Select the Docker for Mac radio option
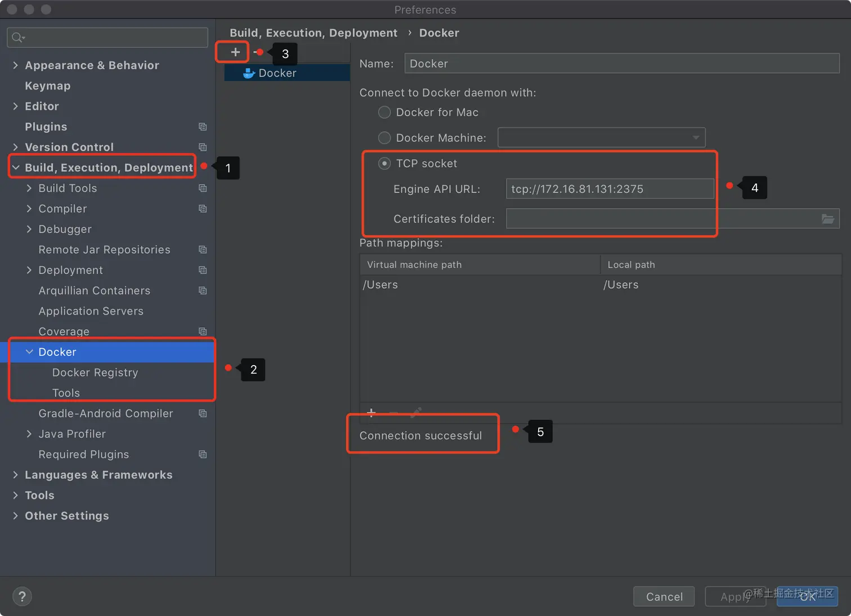851x616 pixels. tap(384, 113)
